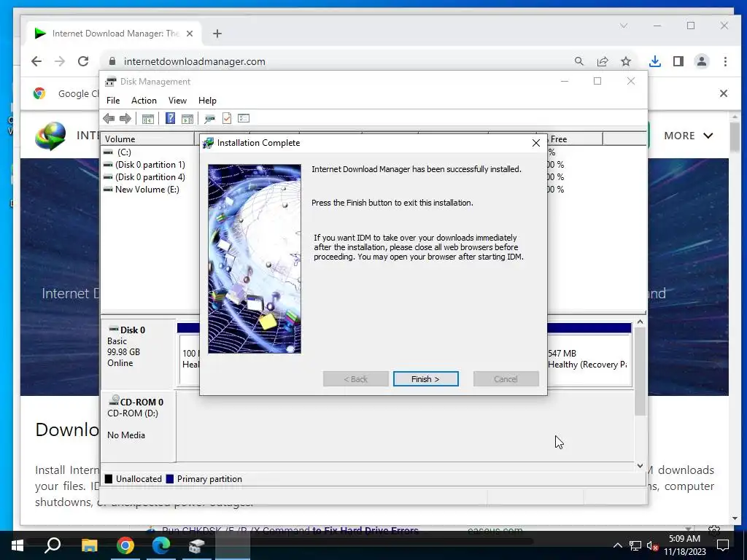Open the View menu in Disk Management
This screenshot has width=747, height=560.
pyautogui.click(x=177, y=101)
